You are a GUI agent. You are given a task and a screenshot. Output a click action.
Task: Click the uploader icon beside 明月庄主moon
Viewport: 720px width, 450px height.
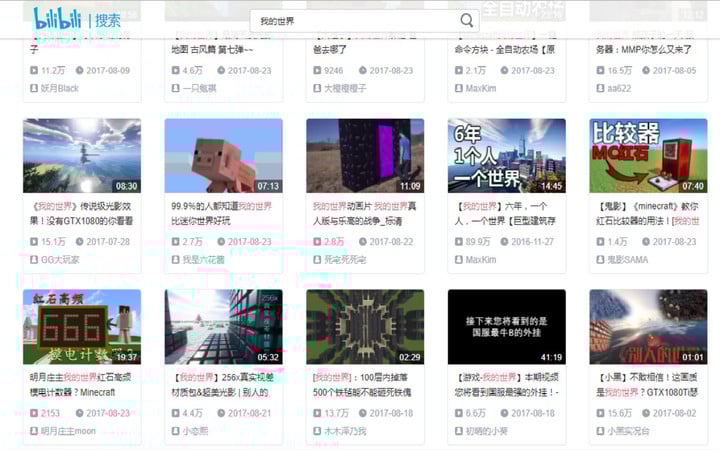coord(34,431)
